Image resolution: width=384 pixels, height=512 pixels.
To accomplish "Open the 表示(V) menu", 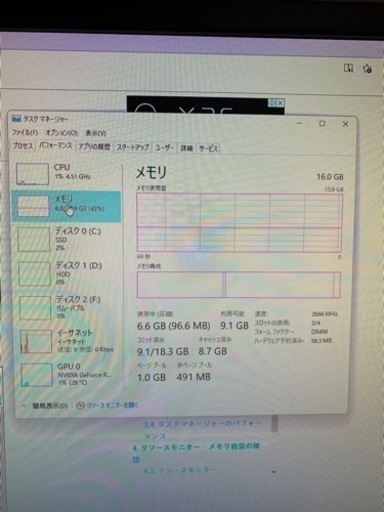I will pos(96,133).
